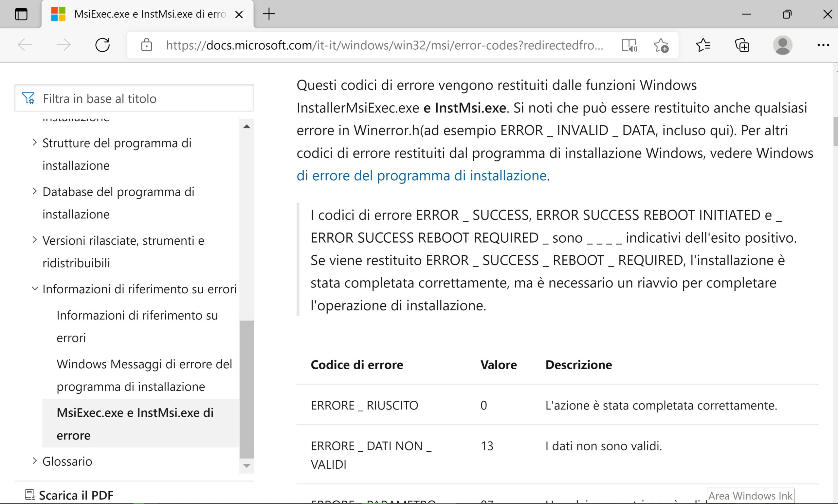Click the Codice di errore column header
This screenshot has width=838, height=504.
pyautogui.click(x=357, y=364)
